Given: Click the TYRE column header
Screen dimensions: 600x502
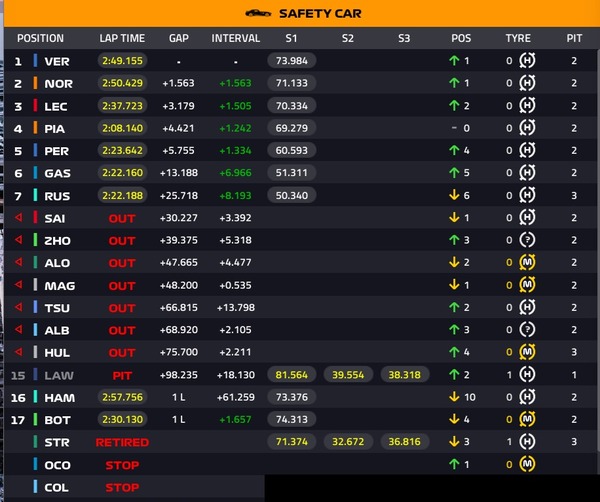Looking at the screenshot, I should (518, 38).
